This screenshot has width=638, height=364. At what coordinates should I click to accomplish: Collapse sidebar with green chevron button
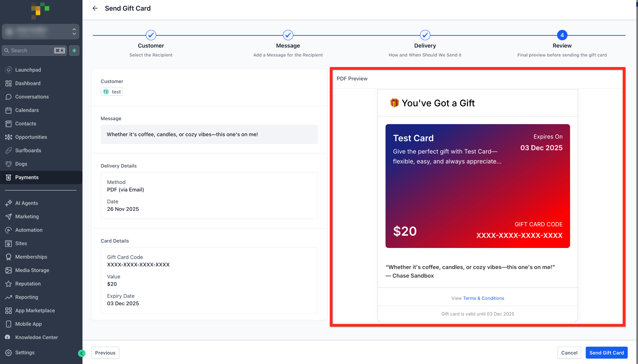[82, 353]
